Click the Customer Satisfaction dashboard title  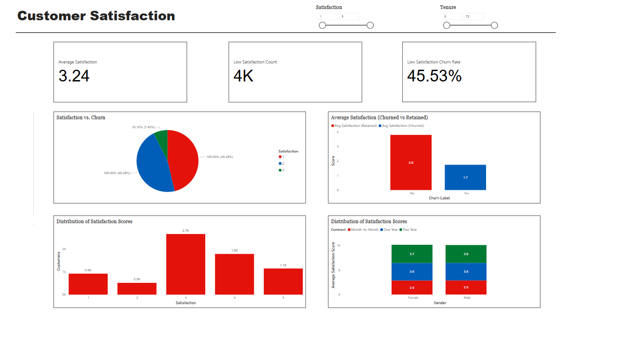tap(96, 16)
